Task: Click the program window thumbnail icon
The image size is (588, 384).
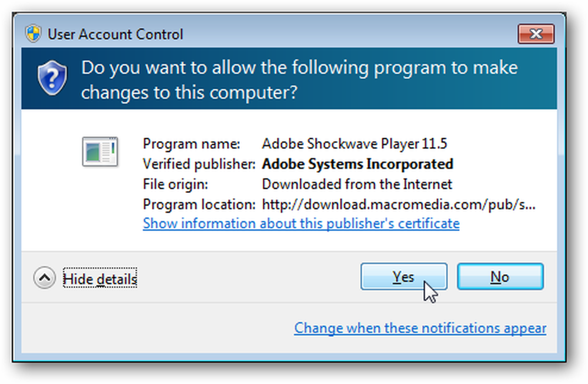Action: 100,152
